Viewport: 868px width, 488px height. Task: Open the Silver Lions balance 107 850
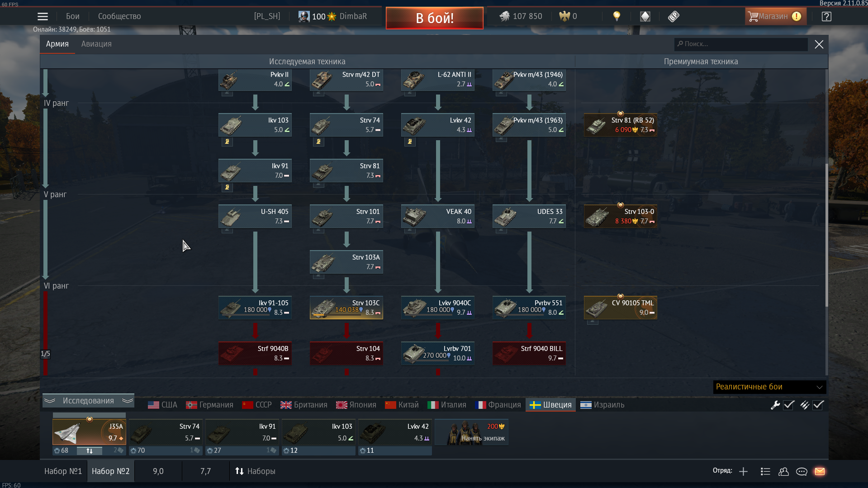[521, 16]
